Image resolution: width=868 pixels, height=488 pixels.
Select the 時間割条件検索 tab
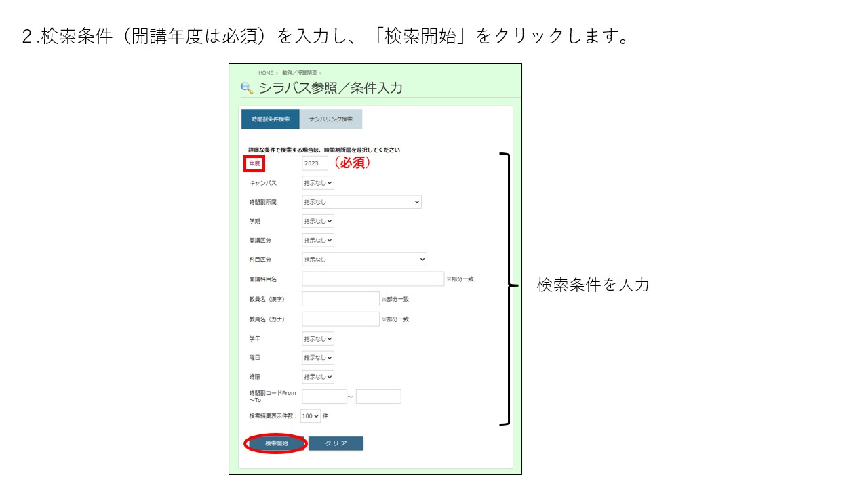271,119
